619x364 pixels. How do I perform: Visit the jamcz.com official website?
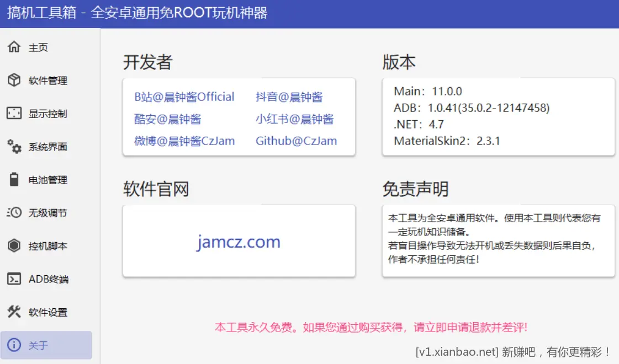click(x=239, y=242)
